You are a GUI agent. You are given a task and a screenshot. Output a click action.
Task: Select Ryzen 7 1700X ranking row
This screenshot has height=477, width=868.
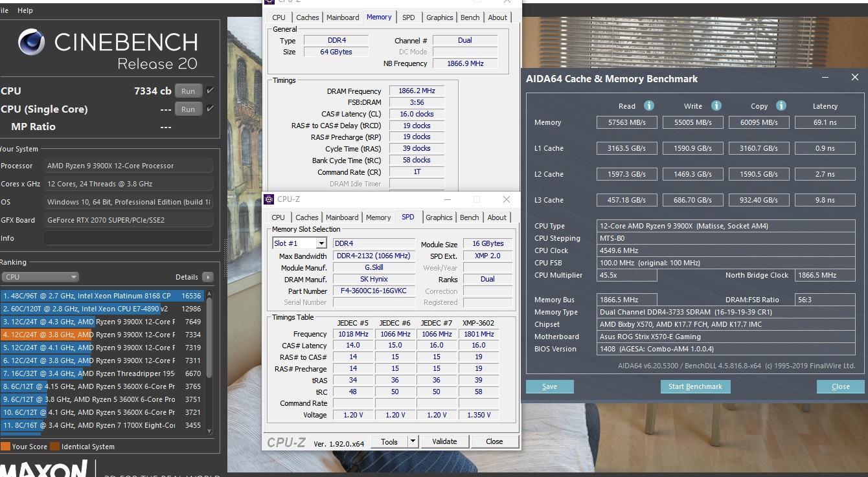click(x=102, y=425)
